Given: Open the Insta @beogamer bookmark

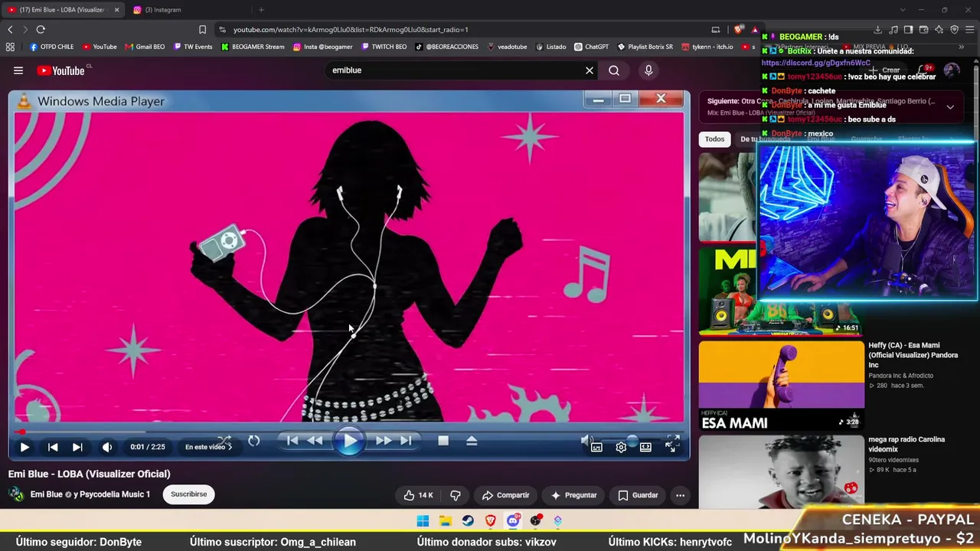Looking at the screenshot, I should [323, 47].
